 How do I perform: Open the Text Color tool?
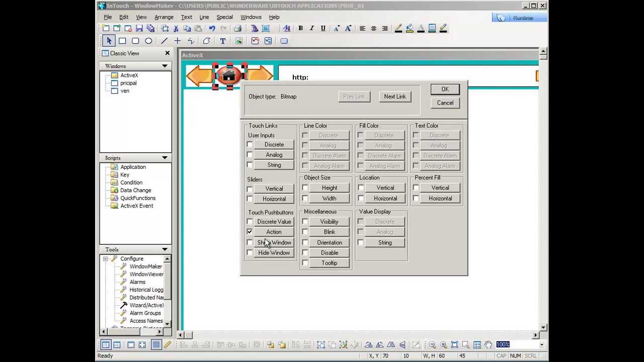421,29
